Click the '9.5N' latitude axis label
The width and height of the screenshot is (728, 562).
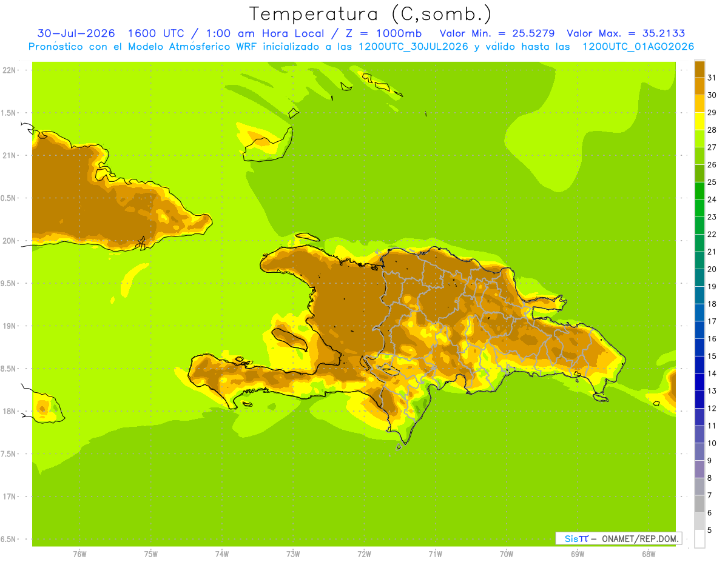[x=8, y=283]
